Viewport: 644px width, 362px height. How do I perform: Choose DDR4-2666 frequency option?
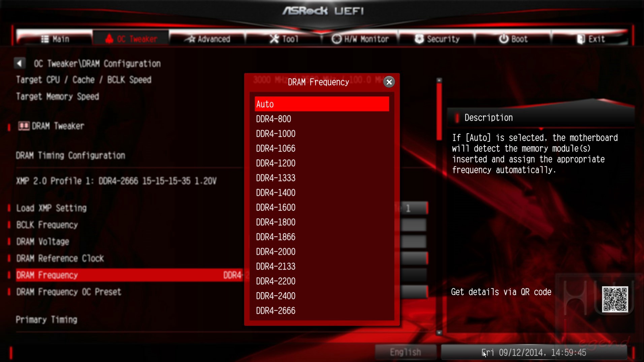(322, 310)
